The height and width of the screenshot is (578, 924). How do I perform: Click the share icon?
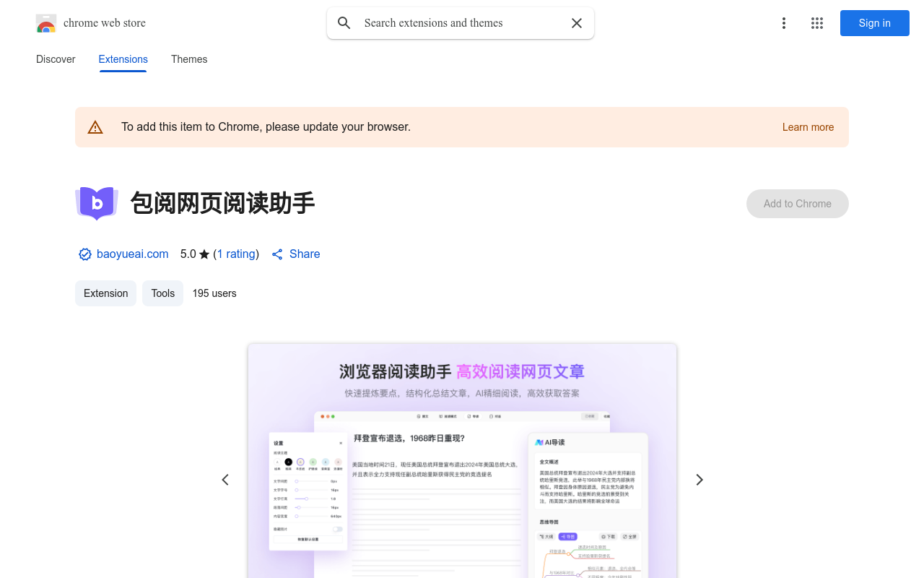click(x=277, y=254)
